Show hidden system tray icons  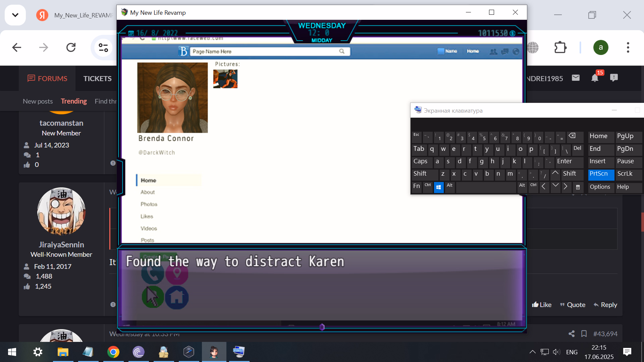point(532,352)
